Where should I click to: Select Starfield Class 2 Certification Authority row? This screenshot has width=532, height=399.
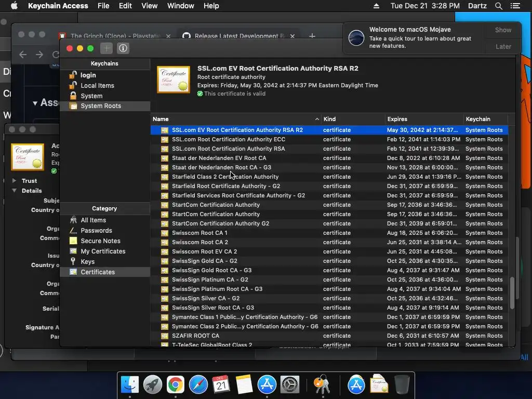[x=329, y=177]
